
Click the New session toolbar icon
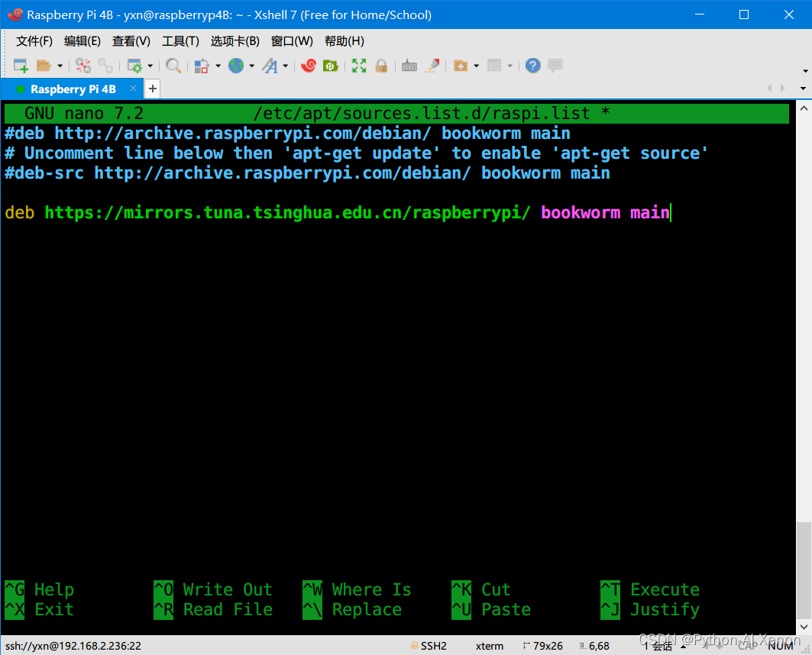point(21,66)
